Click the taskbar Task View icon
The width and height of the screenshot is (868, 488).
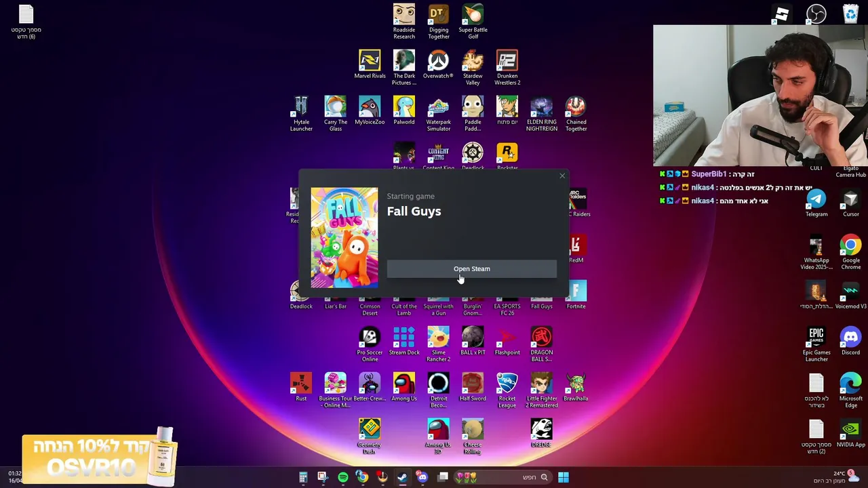click(443, 477)
